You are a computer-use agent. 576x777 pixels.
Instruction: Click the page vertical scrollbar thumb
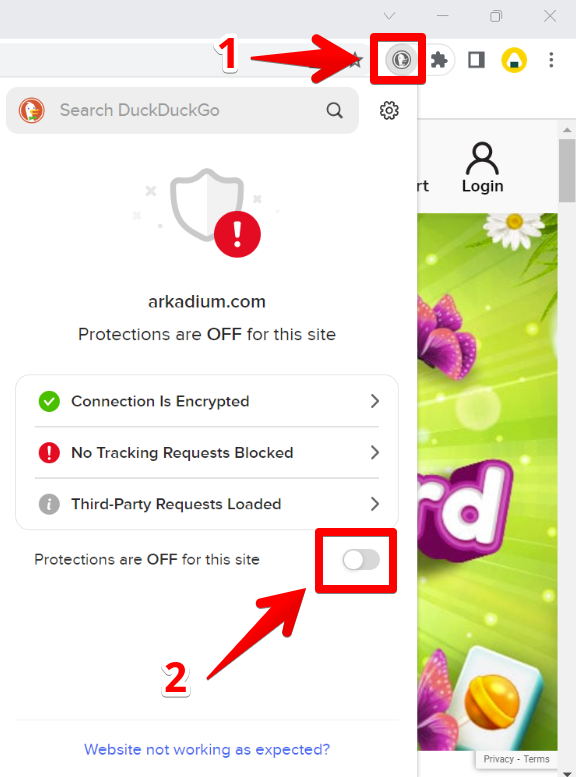click(567, 170)
